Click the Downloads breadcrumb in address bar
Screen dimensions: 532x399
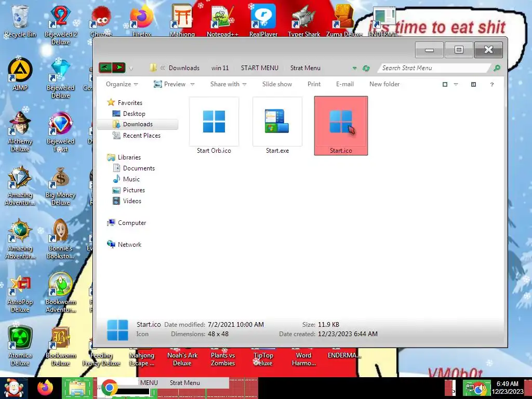184,68
